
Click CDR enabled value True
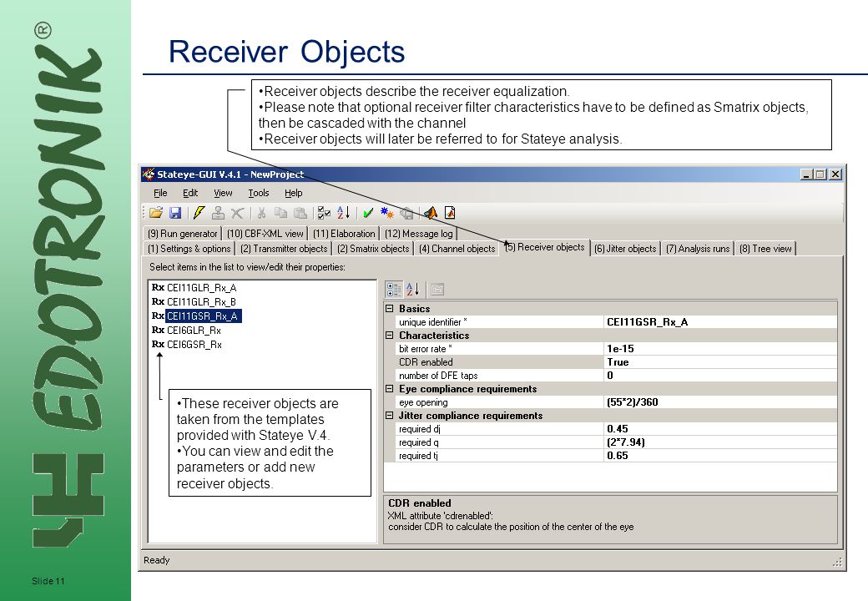(x=721, y=362)
